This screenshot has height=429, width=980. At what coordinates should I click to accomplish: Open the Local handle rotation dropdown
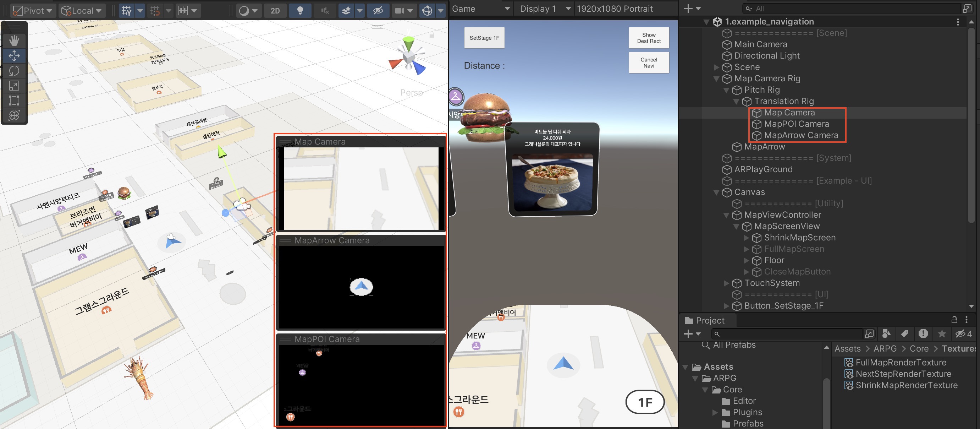pos(82,11)
